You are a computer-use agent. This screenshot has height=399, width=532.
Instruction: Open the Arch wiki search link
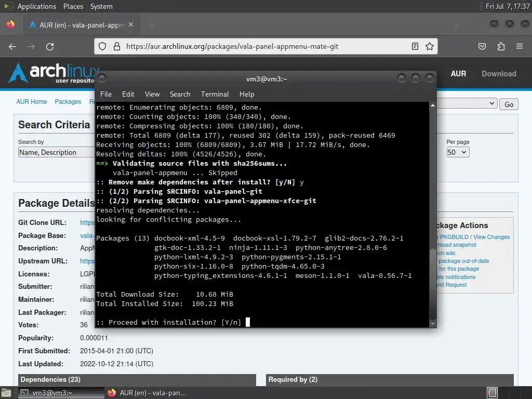point(446,253)
